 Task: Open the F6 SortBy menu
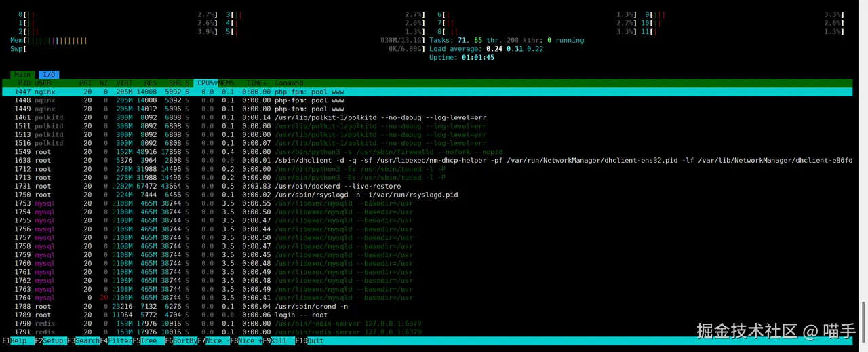coord(180,340)
